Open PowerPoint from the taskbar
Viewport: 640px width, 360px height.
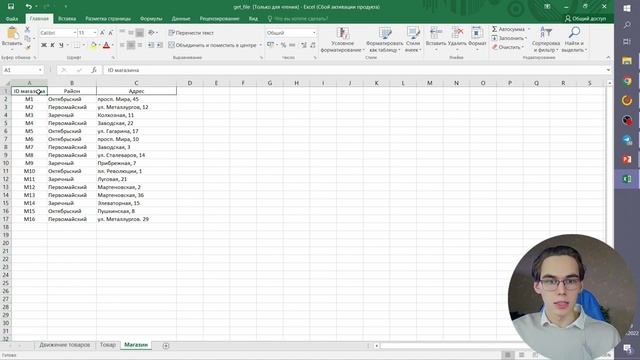(627, 159)
